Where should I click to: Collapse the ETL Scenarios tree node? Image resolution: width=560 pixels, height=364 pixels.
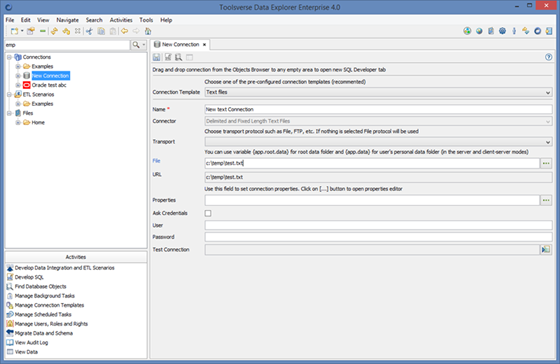[9, 94]
